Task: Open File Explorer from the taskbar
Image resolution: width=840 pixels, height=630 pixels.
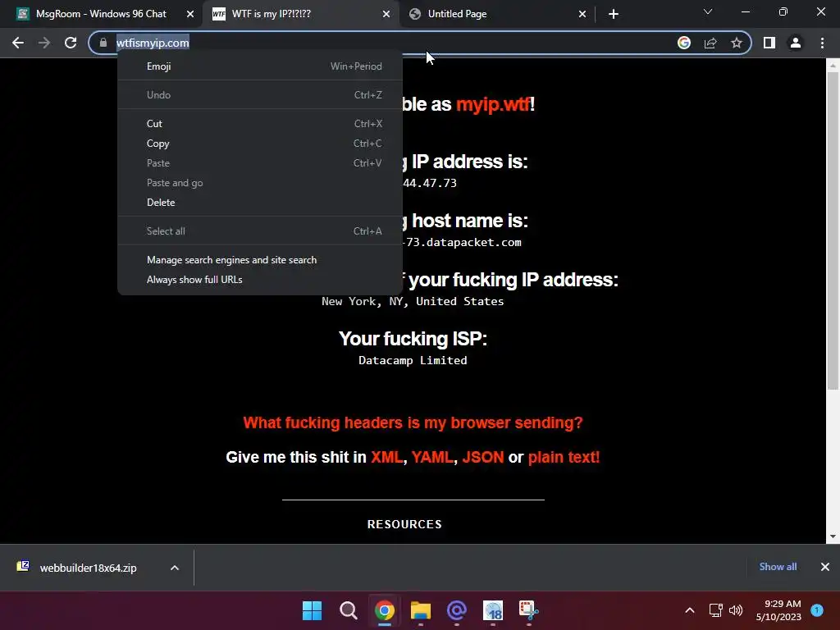Action: [x=421, y=610]
